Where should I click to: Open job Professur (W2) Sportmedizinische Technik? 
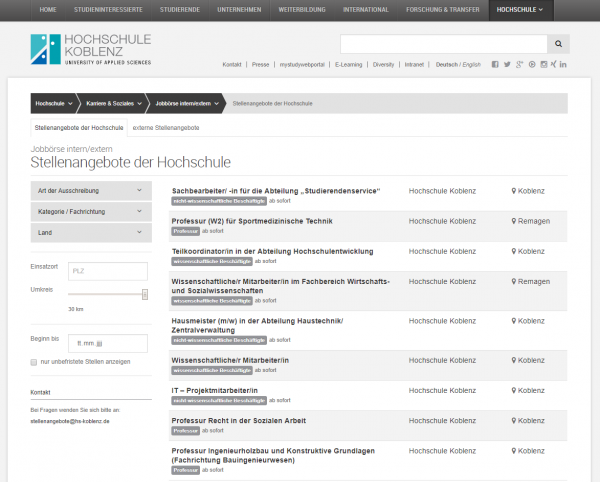point(252,221)
